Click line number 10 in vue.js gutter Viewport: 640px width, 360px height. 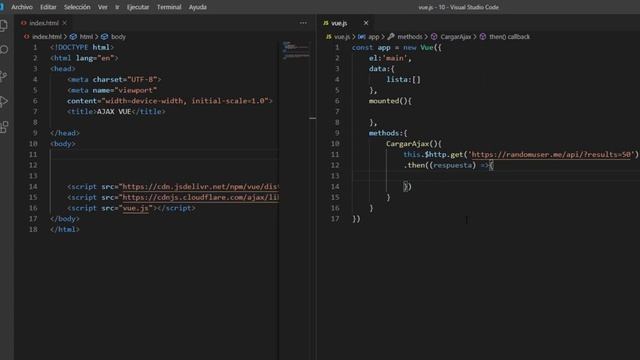[x=335, y=144]
